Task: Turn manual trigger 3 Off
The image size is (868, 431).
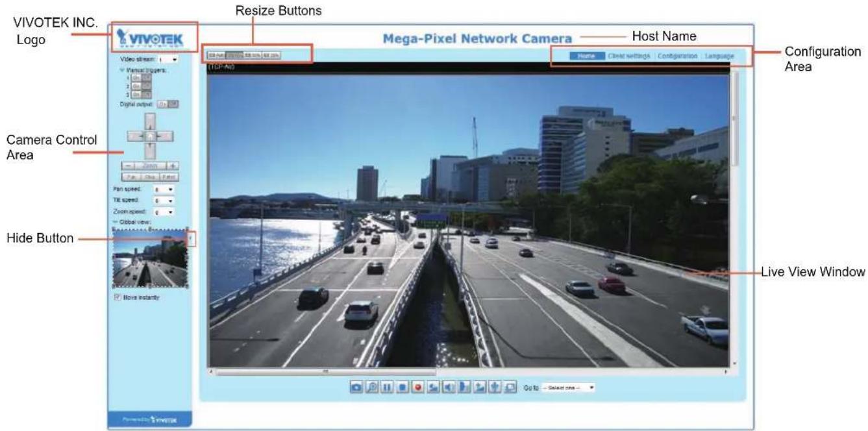Action: [147, 93]
